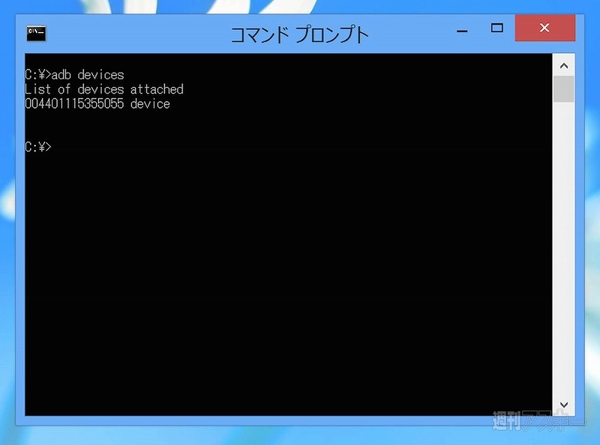The width and height of the screenshot is (600, 445).
Task: Click 'List of devices attached' output line
Action: [104, 89]
